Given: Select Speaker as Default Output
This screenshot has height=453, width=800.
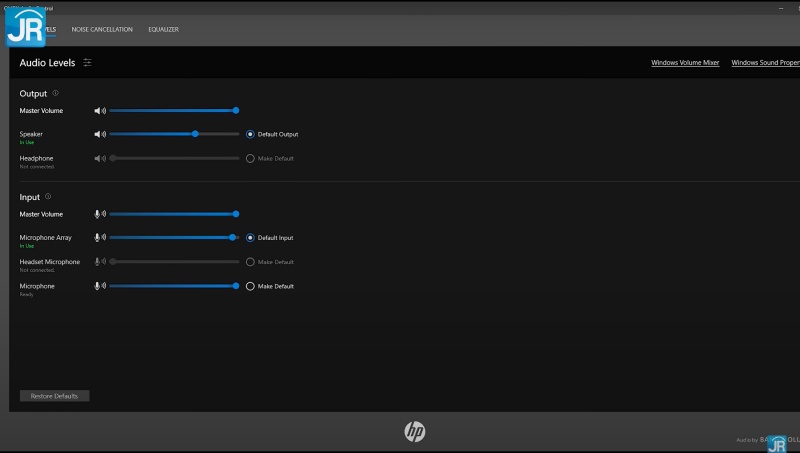Looking at the screenshot, I should (x=250, y=134).
